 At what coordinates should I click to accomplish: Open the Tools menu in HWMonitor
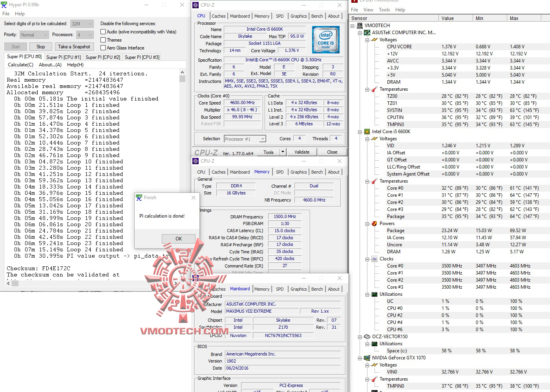pos(384,10)
